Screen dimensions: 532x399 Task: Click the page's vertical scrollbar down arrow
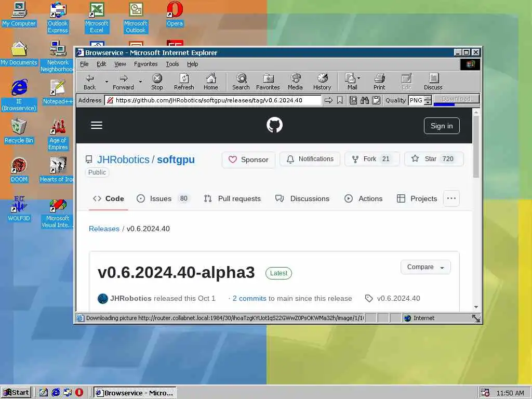pyautogui.click(x=476, y=307)
